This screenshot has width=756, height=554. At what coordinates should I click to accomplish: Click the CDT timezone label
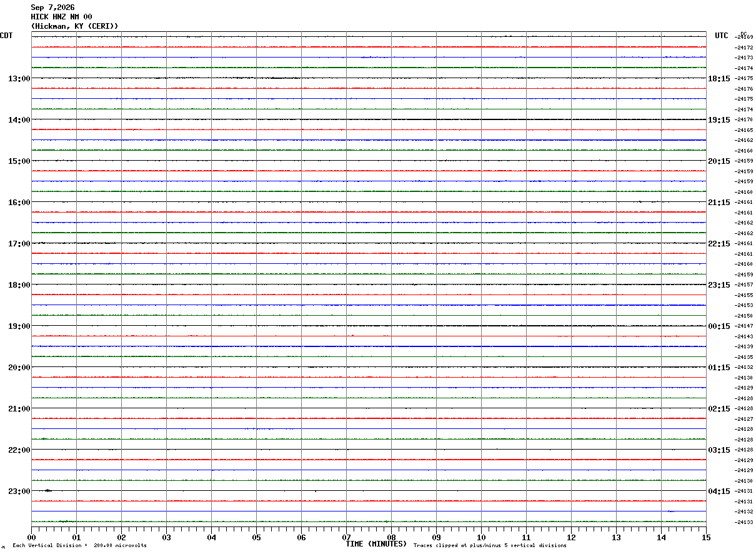6,36
